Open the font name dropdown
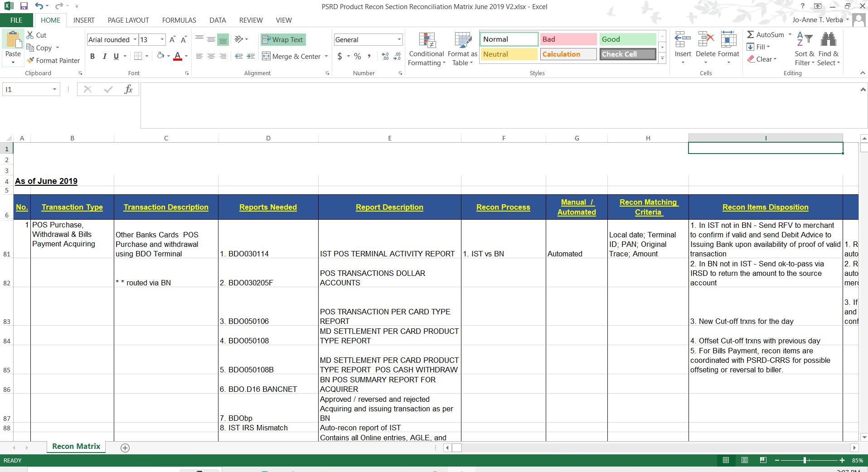 tap(135, 39)
